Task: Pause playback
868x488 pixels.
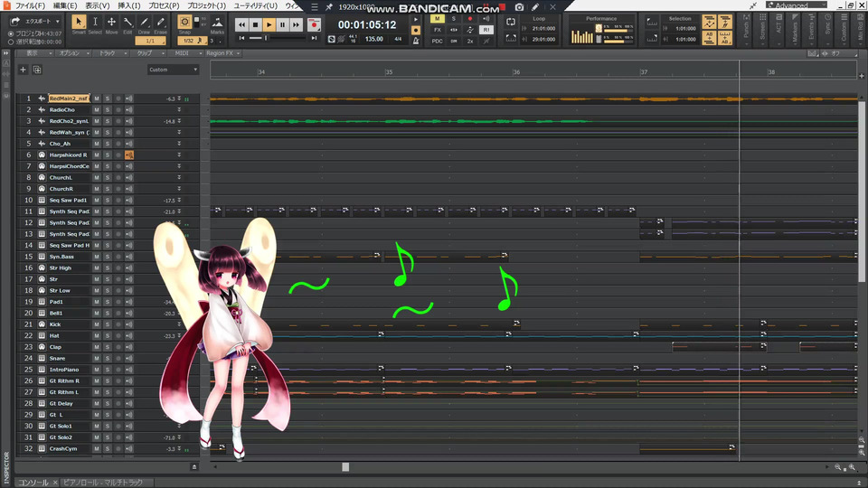Action: [282, 25]
